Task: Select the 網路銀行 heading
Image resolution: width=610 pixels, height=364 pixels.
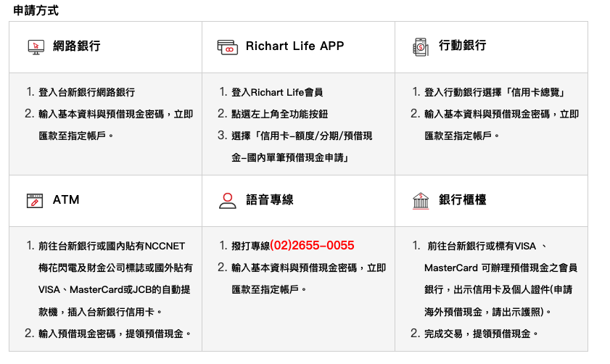Action: click(77, 46)
